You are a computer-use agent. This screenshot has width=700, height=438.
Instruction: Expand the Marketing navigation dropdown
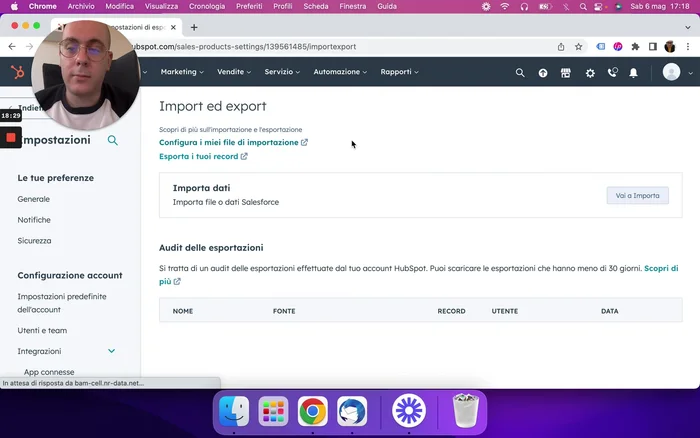[182, 72]
